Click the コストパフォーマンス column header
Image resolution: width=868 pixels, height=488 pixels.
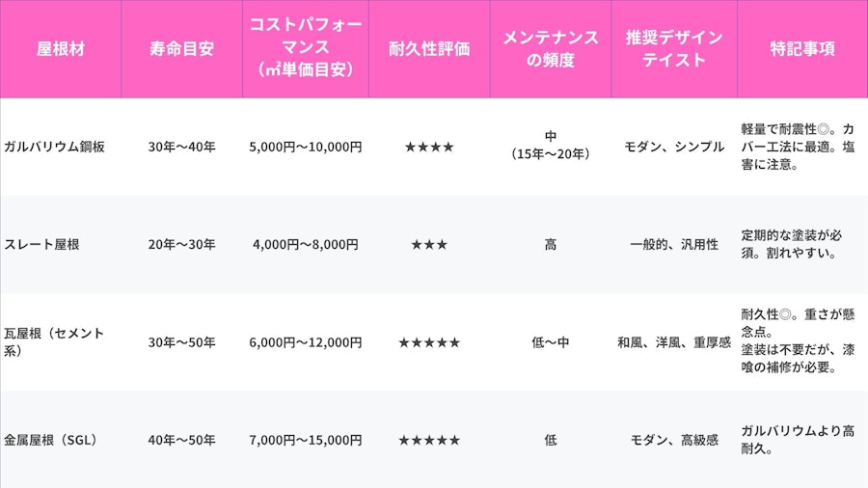tap(305, 48)
